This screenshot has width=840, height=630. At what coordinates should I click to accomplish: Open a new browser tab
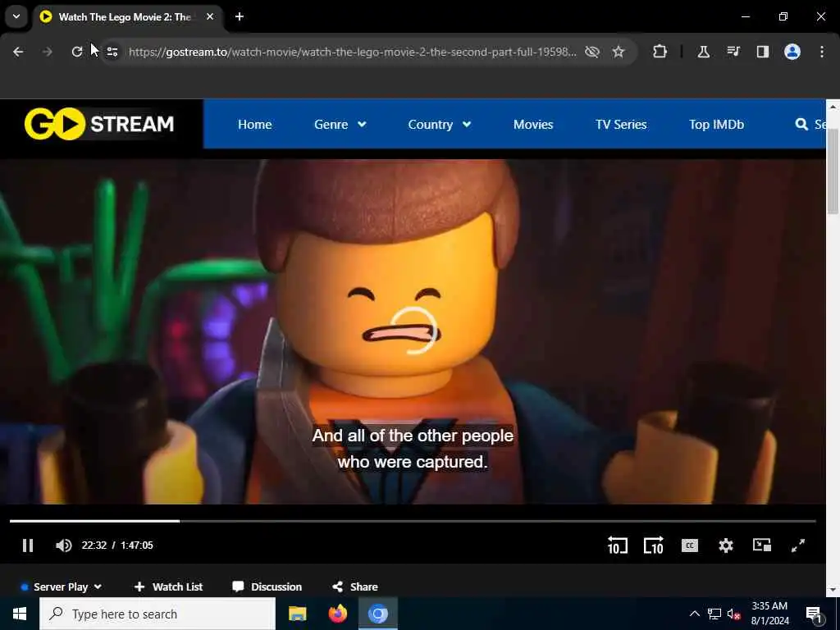(240, 16)
